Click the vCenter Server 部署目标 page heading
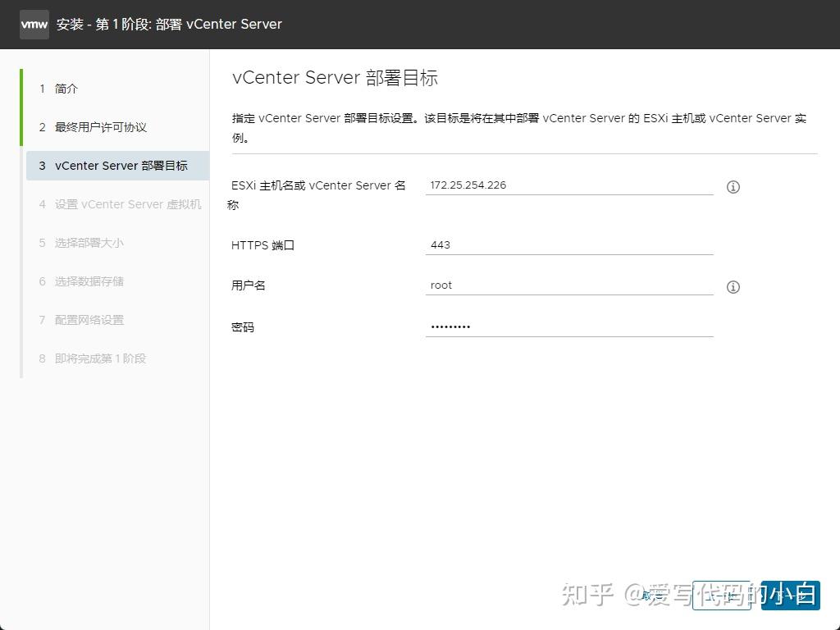Image resolution: width=840 pixels, height=630 pixels. [x=335, y=78]
